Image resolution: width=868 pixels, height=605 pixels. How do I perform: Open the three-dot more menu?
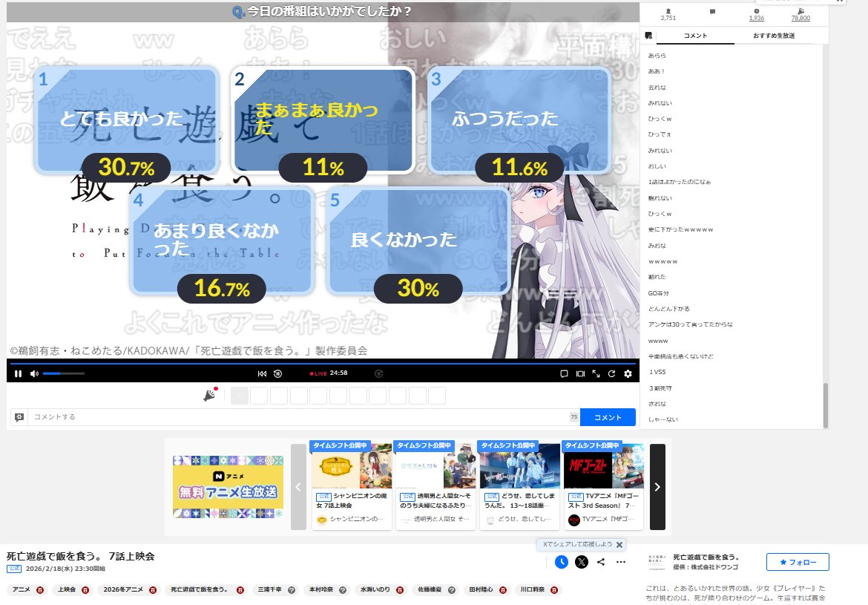tap(621, 562)
